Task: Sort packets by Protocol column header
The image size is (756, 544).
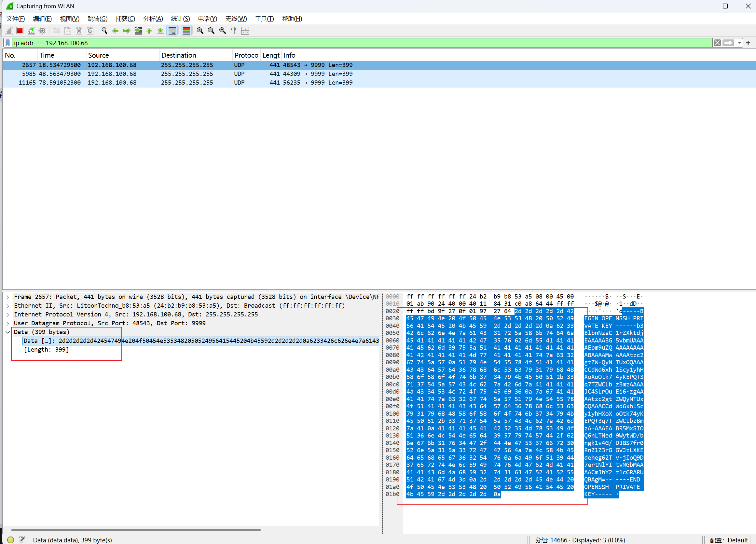Action: click(246, 55)
